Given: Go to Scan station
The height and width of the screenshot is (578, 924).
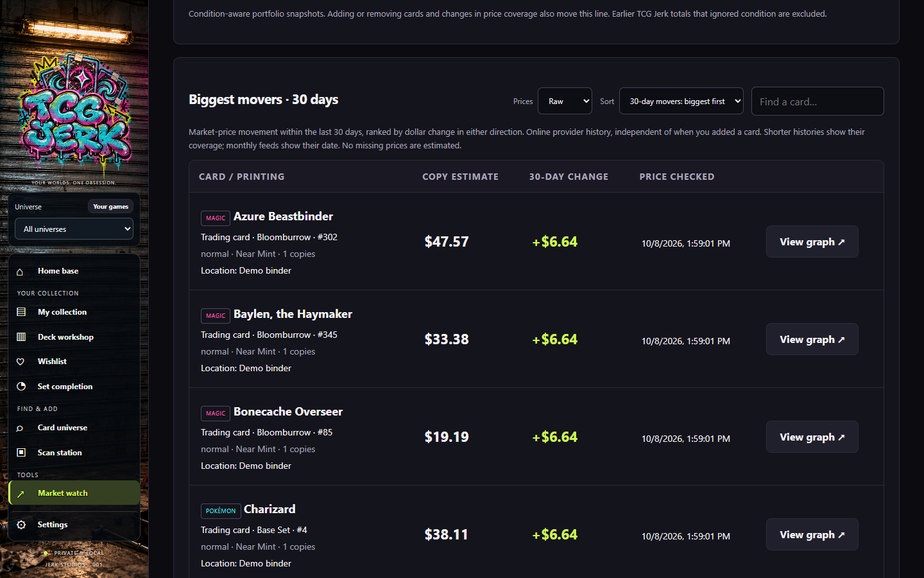Looking at the screenshot, I should (x=74, y=453).
